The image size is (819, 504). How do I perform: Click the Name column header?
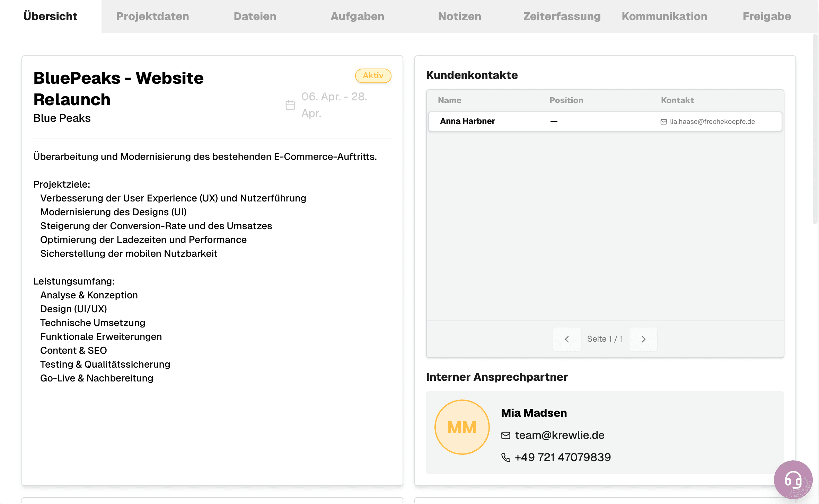pos(449,100)
